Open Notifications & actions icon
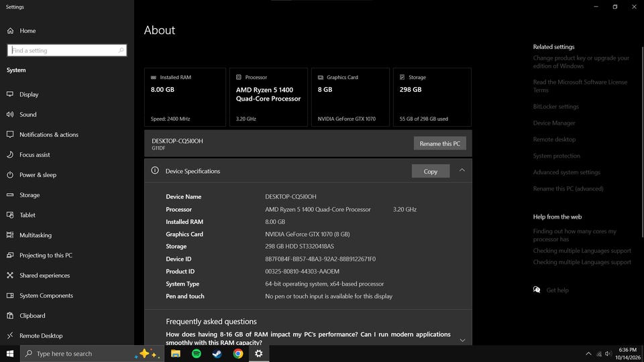 tap(10, 134)
